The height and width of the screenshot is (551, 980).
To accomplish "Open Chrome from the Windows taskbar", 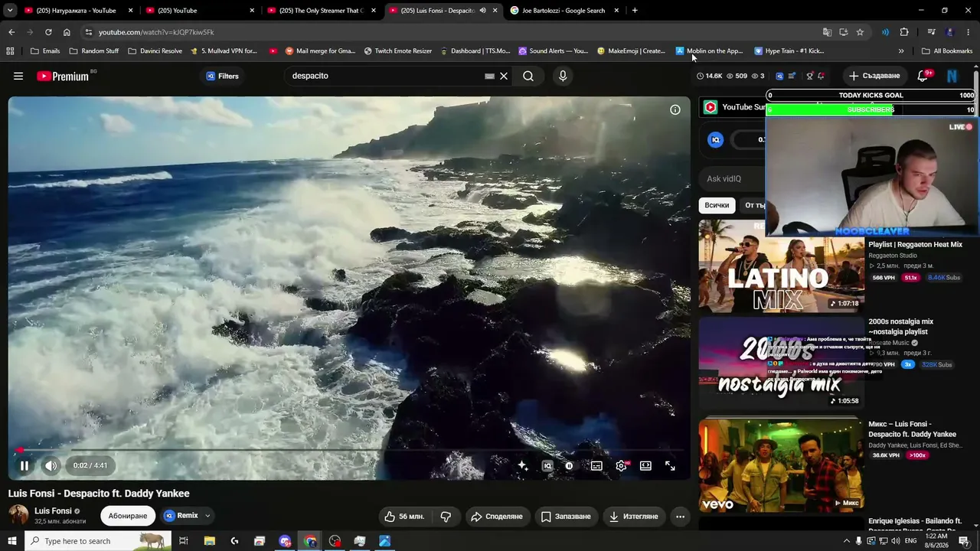I will click(x=310, y=541).
